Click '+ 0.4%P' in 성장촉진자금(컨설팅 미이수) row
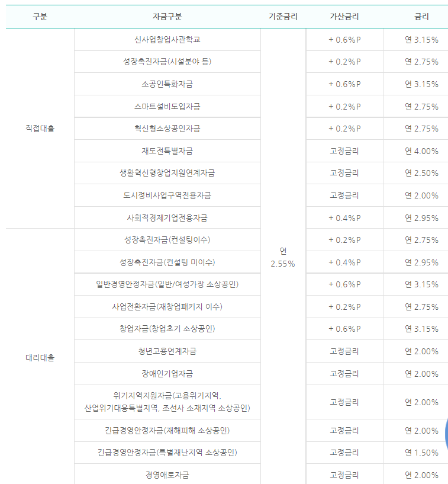The image size is (448, 484). click(x=344, y=262)
